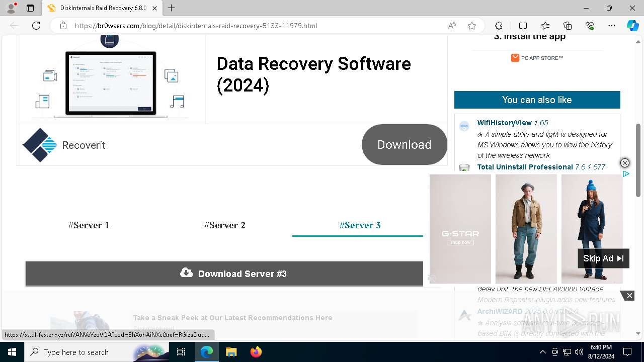Viewport: 644px width, 362px height.
Task: Open AdChoices info icon
Action: pos(626,174)
